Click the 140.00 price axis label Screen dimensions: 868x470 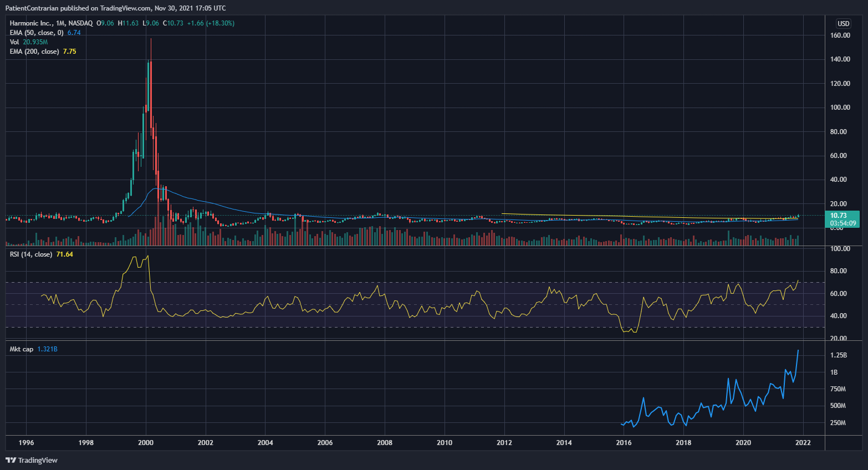[x=840, y=59]
